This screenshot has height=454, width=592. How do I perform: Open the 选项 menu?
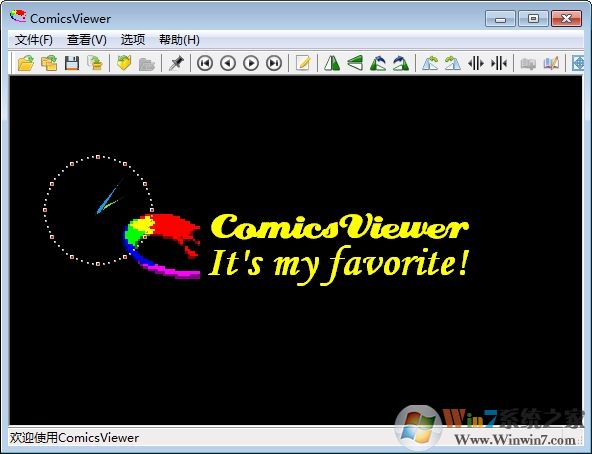coord(133,40)
